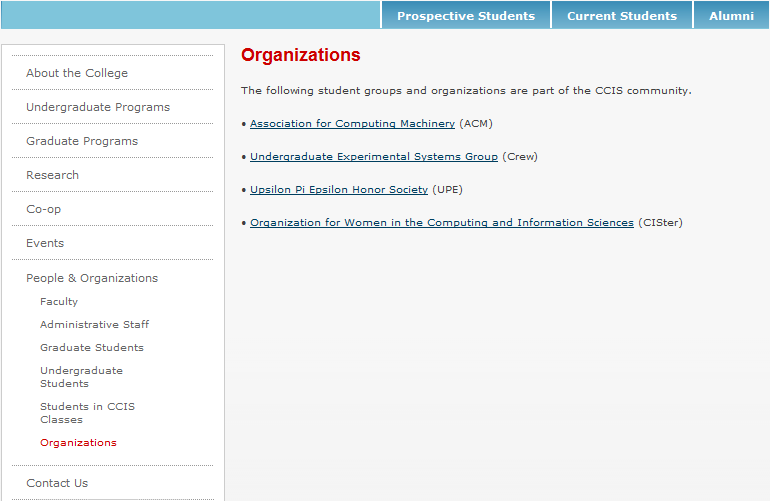Screen dimensions: 770x501
Task: Visit Upsilon Pi Epsilon Honor Society link
Action: 339,190
